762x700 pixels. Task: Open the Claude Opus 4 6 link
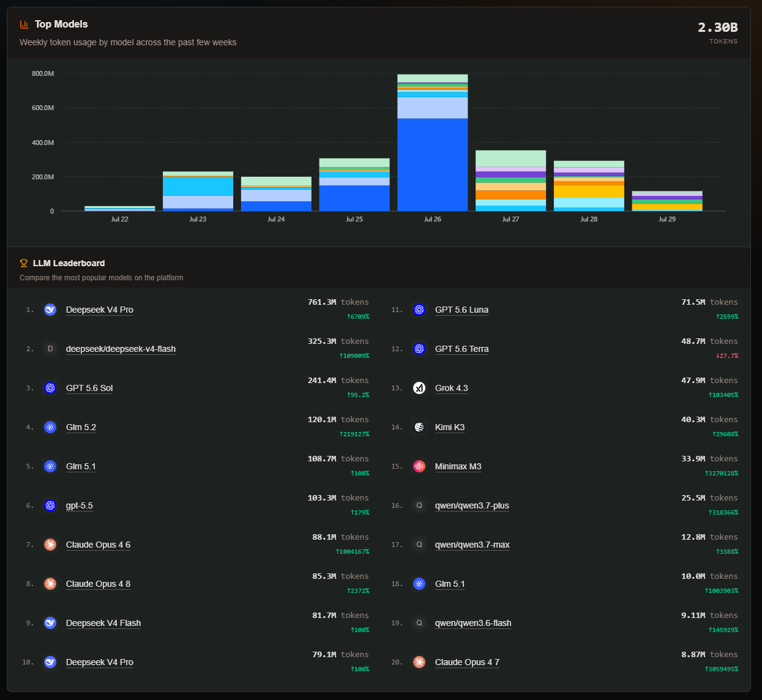[98, 545]
